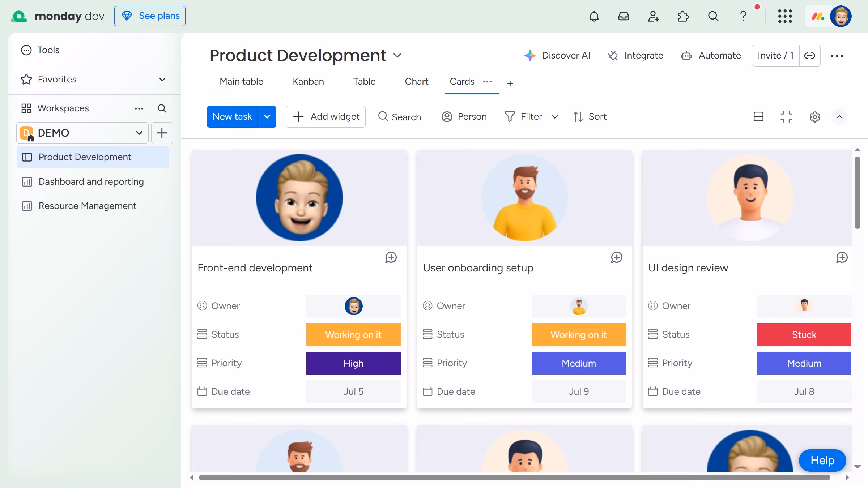Screen dimensions: 868x488
Task: Add new item to DEMO workspace
Action: click(x=162, y=133)
